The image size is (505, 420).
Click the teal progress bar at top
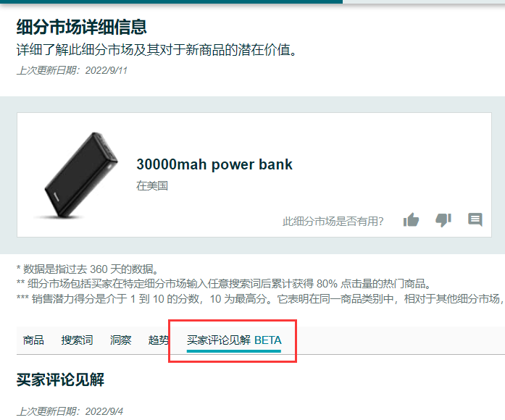coord(171,1)
